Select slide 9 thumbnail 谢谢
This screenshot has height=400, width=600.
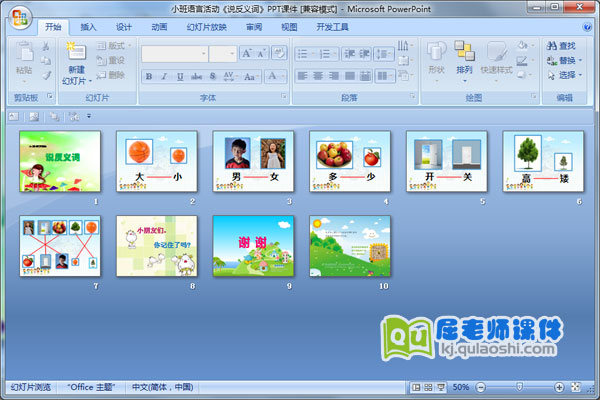pyautogui.click(x=253, y=246)
